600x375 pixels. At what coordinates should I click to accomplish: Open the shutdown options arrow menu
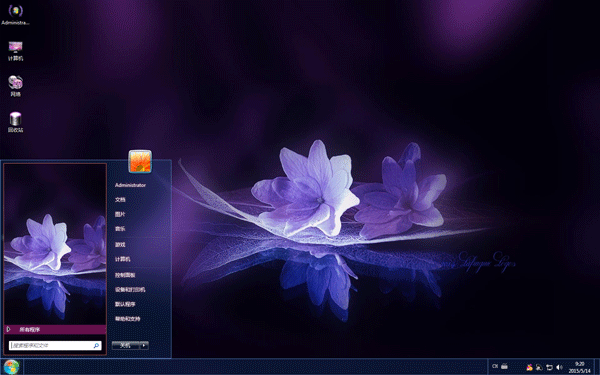pos(144,346)
